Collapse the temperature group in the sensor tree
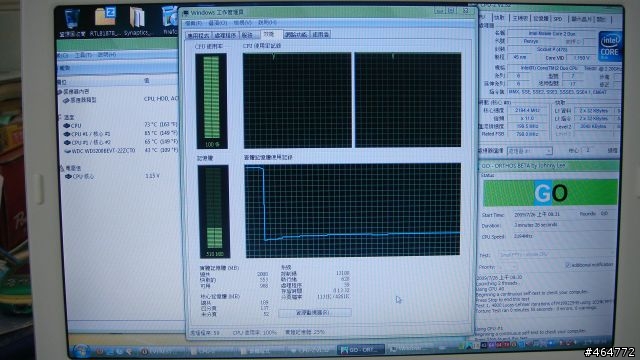The width and height of the screenshot is (640, 360). 60,117
